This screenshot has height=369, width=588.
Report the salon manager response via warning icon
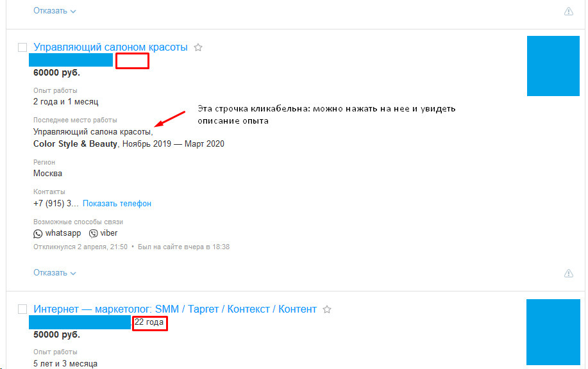(569, 273)
